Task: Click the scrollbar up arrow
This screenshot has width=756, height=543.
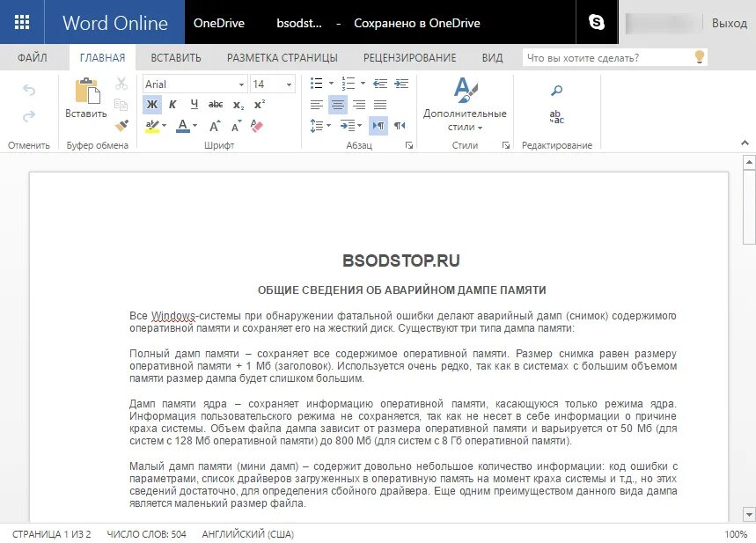Action: (x=749, y=162)
